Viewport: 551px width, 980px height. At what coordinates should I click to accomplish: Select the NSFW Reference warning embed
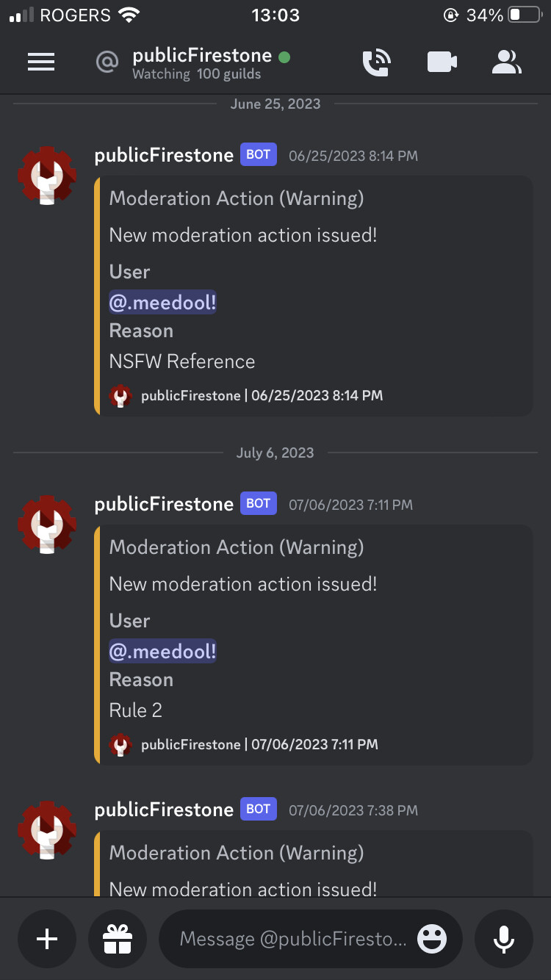[x=314, y=296]
